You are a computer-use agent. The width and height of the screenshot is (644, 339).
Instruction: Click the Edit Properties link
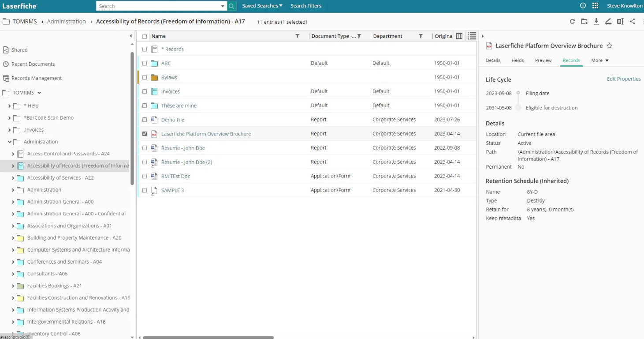click(x=623, y=79)
